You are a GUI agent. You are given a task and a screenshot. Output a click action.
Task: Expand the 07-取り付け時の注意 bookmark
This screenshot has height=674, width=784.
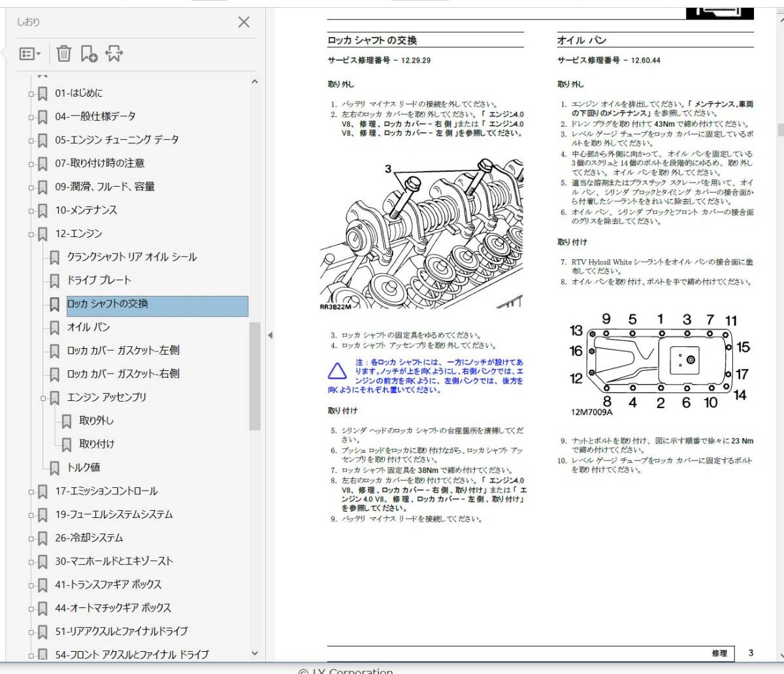coord(30,164)
